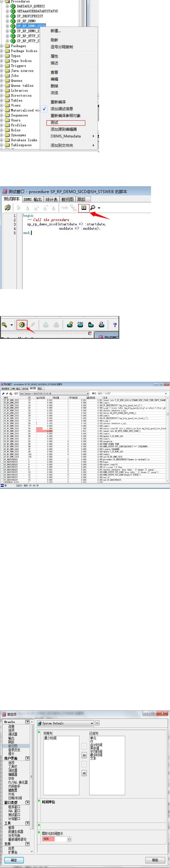Expand the Packages folder
Screen dimensions: 170x868
(2, 46)
